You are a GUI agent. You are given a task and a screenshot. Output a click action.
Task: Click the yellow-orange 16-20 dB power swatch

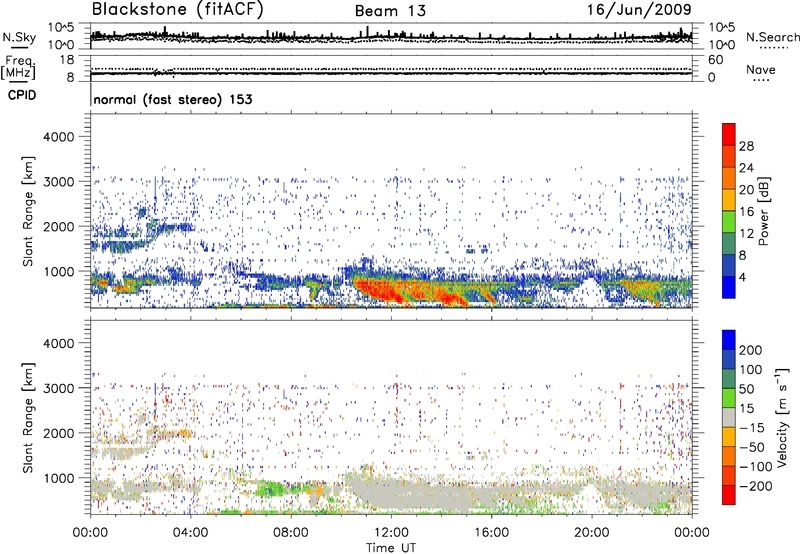tap(729, 200)
